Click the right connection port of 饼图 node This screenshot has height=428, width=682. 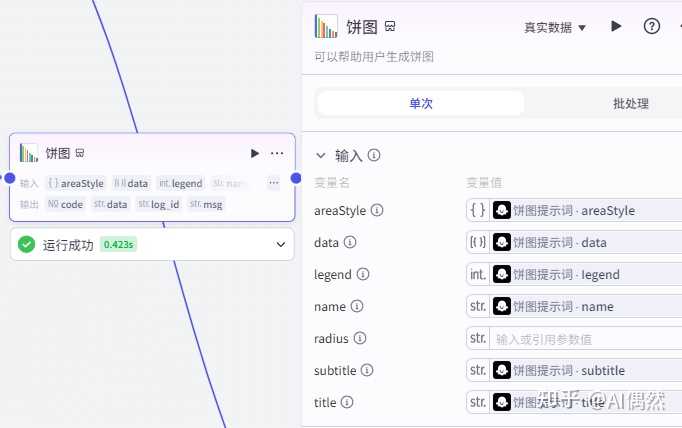click(296, 177)
